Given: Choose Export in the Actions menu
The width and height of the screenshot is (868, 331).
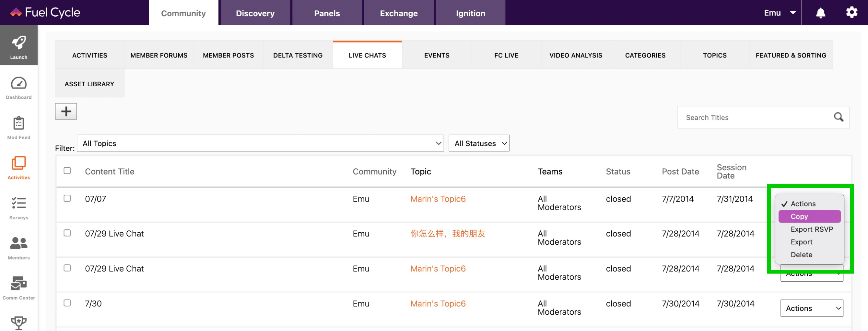Looking at the screenshot, I should click(809, 242).
